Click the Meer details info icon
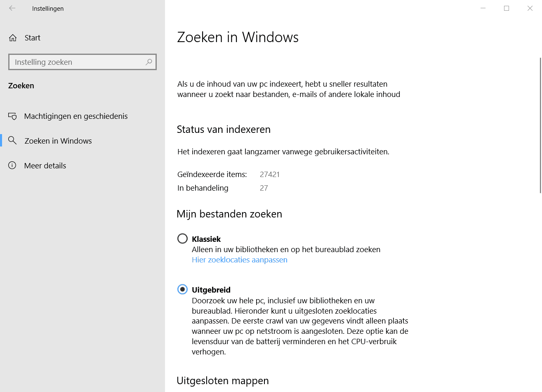Screen dimensions: 542x392 click(12, 165)
